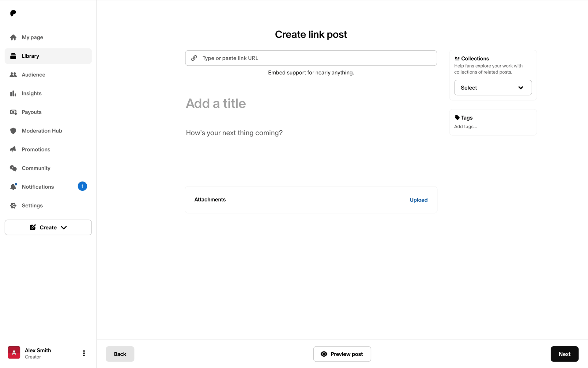588x368 pixels.
Task: Click the Alex Smith profile name
Action: coord(38,351)
